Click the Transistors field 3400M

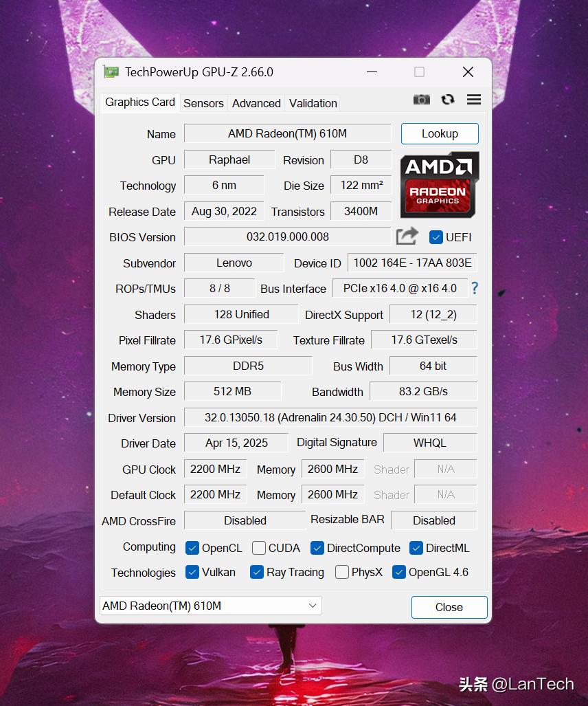tap(361, 211)
